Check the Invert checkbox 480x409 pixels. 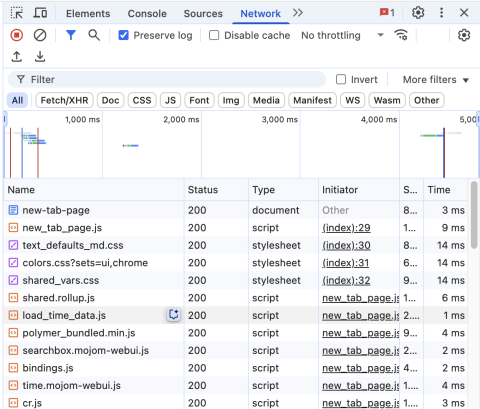(341, 79)
